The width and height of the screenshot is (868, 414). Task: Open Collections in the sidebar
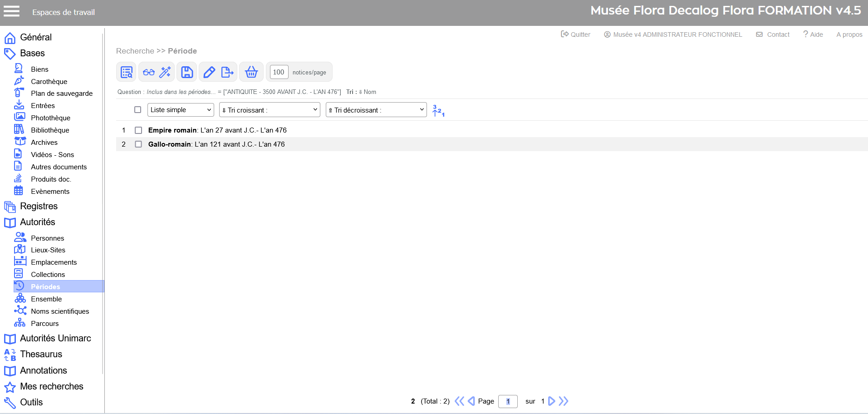pos(48,275)
